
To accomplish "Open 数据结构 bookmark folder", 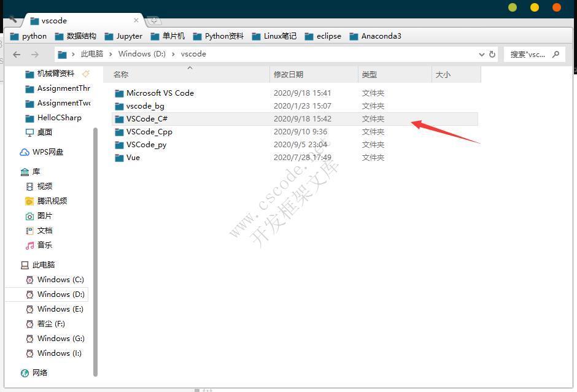I will click(x=76, y=36).
